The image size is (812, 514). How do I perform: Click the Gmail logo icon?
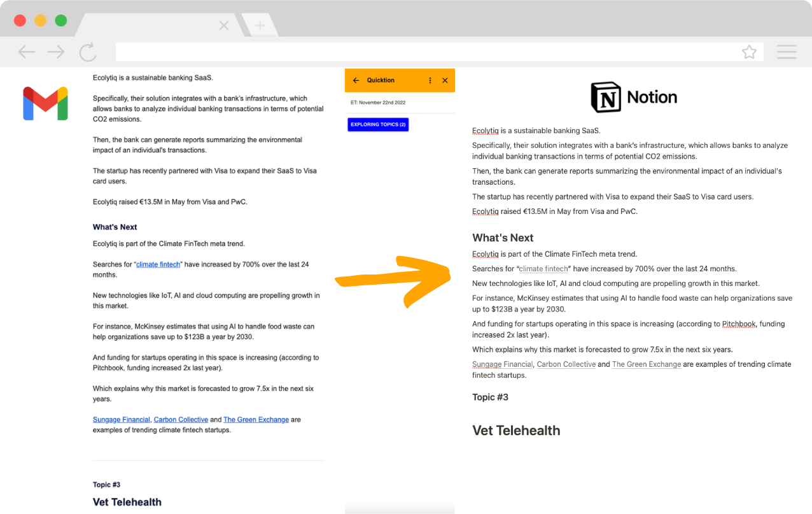45,104
